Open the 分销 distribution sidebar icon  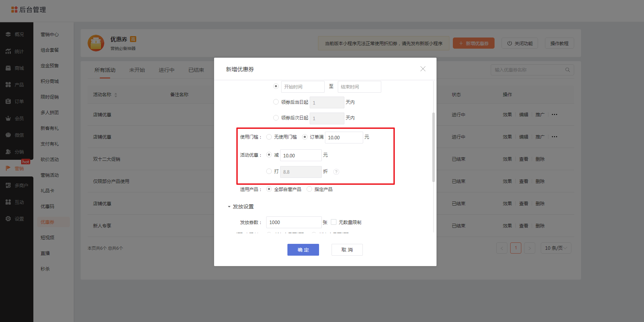click(8, 152)
